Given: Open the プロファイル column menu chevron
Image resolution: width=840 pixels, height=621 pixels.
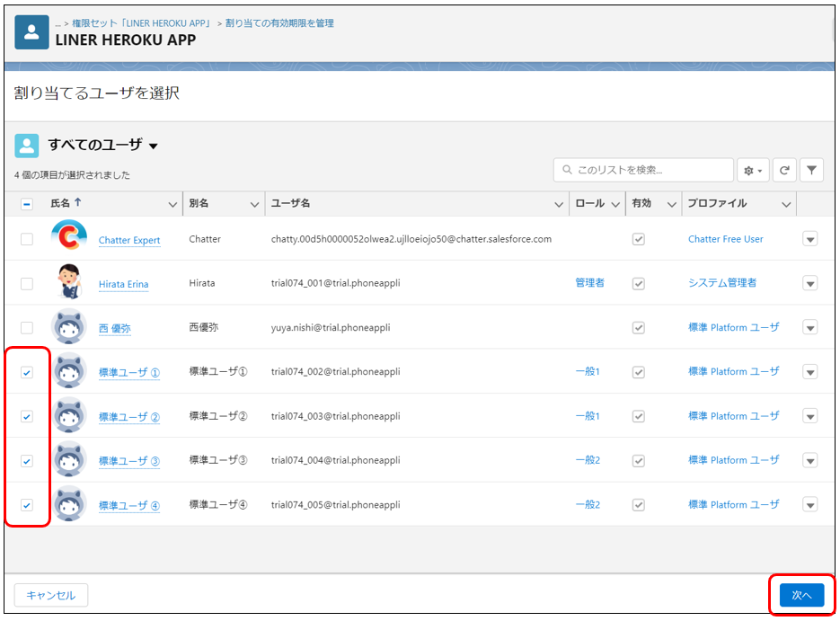Looking at the screenshot, I should pos(786,205).
